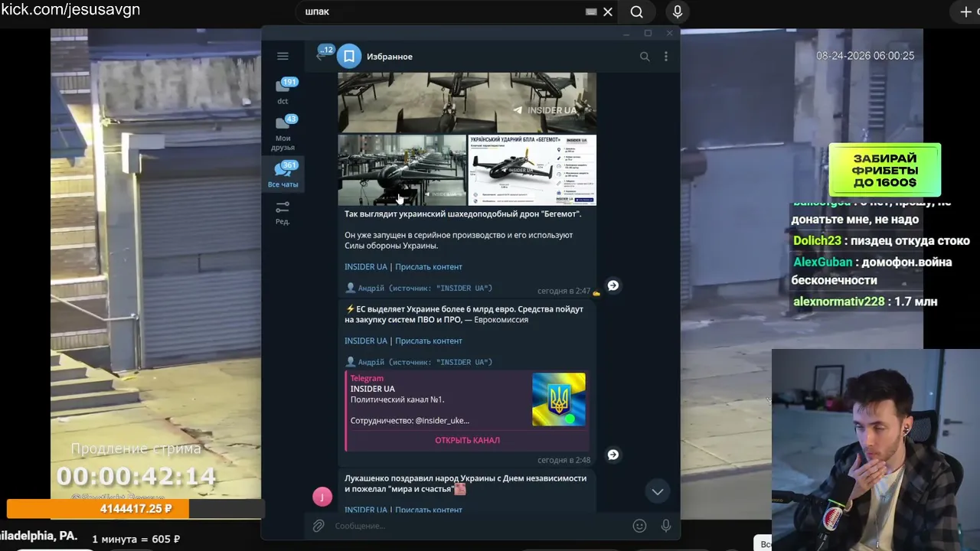Focus the Сообщение message input field
Image resolution: width=980 pixels, height=551 pixels.
coord(479,526)
